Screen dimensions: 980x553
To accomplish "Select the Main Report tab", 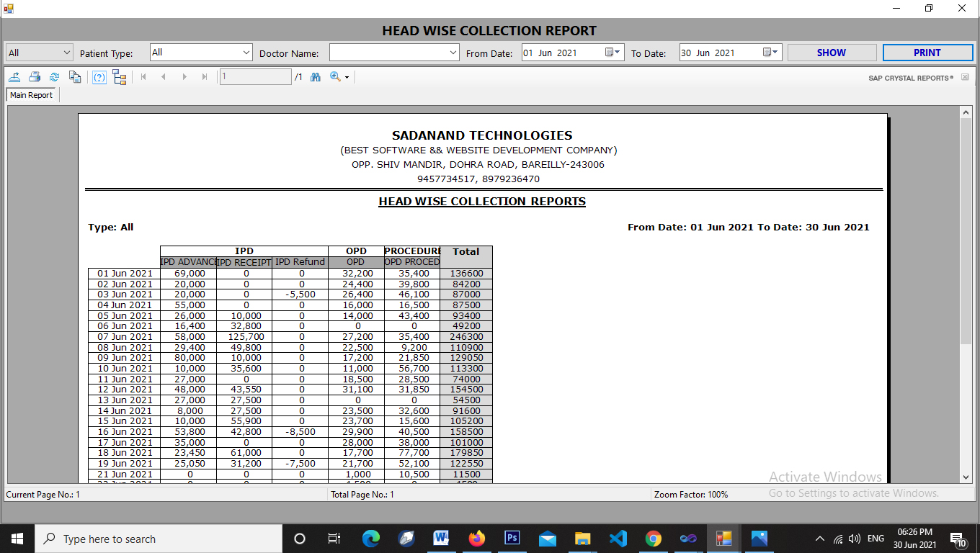I will point(31,95).
